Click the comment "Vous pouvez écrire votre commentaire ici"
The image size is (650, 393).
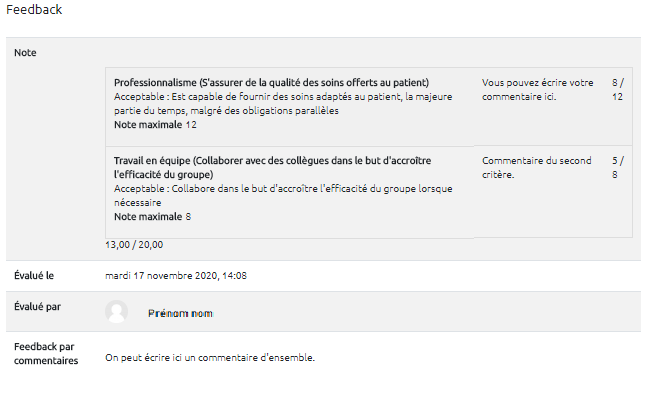coord(538,90)
